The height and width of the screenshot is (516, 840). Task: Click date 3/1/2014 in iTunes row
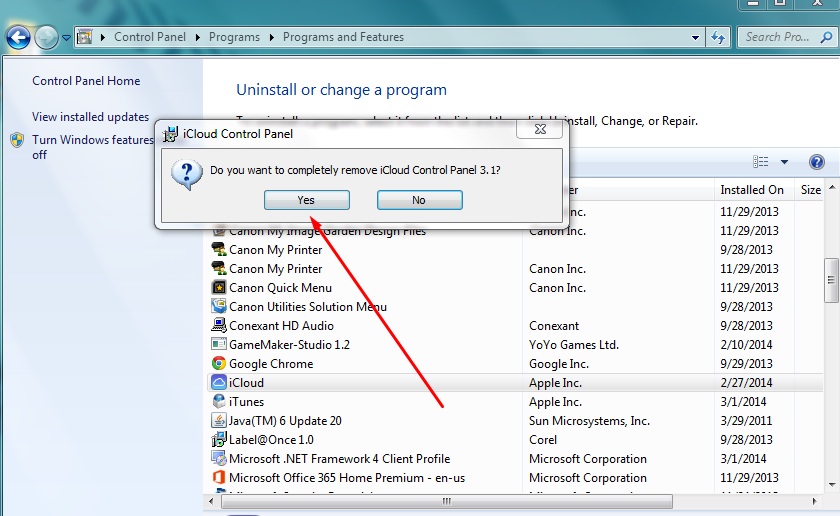743,401
